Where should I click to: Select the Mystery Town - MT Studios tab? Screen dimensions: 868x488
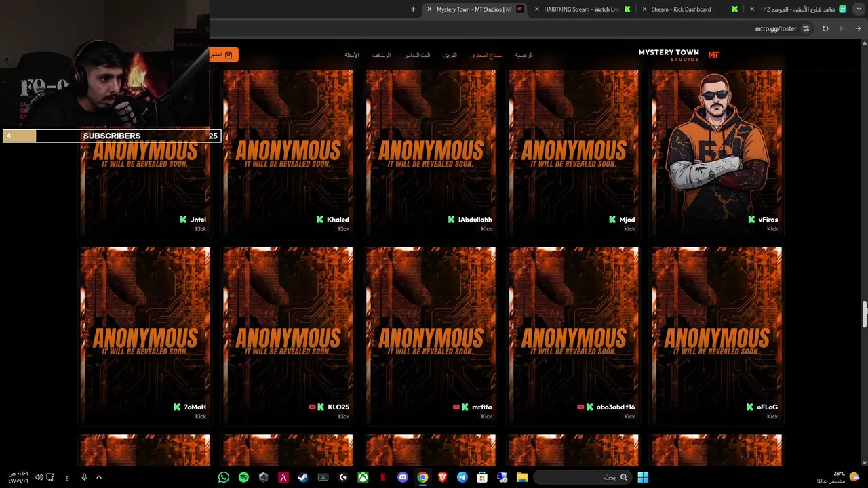[475, 9]
